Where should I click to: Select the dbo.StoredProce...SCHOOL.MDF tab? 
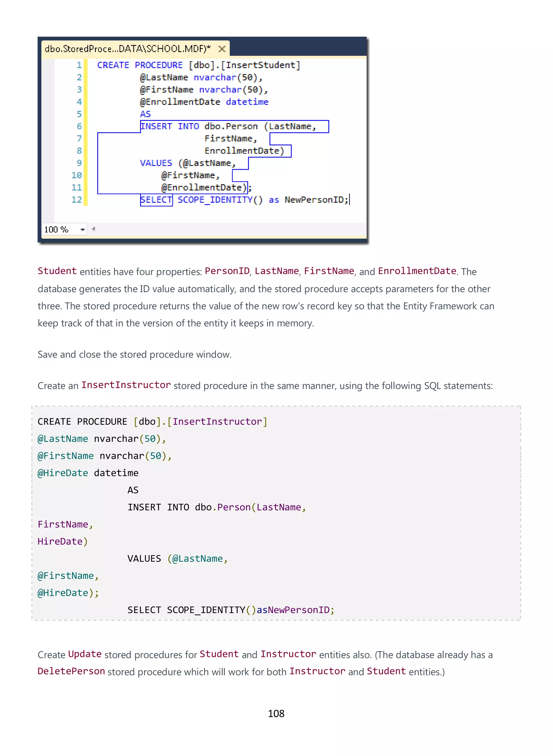pos(127,49)
